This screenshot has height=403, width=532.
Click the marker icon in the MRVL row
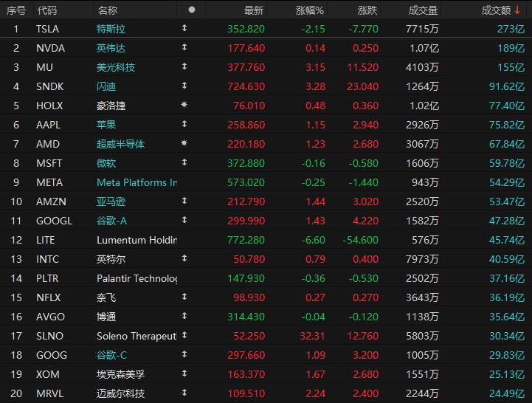tap(184, 393)
